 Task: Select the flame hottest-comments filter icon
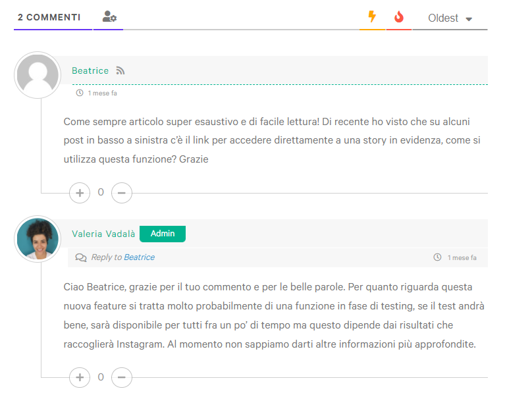398,18
